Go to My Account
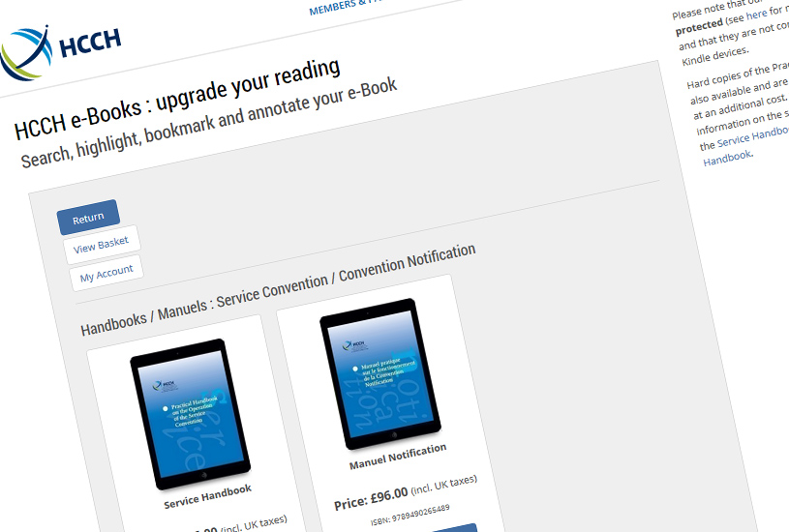The width and height of the screenshot is (789, 532). [106, 274]
